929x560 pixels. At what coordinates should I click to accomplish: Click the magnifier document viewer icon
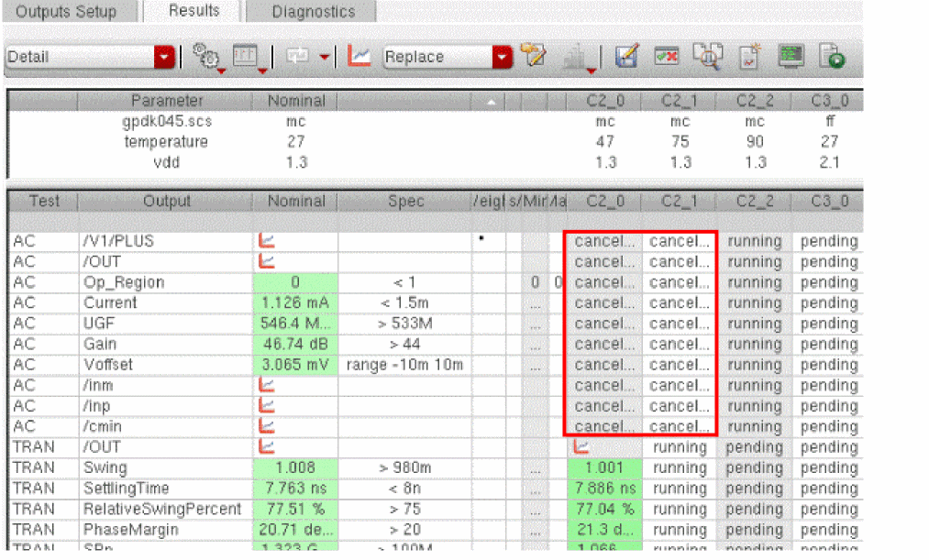706,57
